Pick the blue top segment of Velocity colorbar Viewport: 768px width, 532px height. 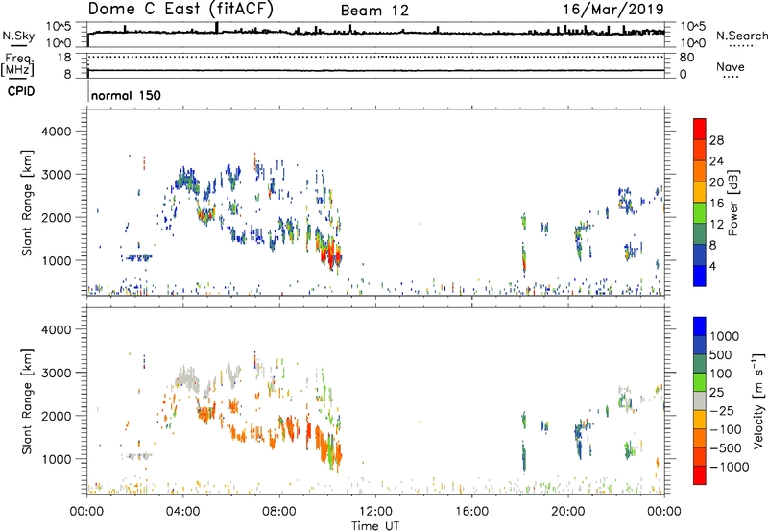pyautogui.click(x=700, y=326)
